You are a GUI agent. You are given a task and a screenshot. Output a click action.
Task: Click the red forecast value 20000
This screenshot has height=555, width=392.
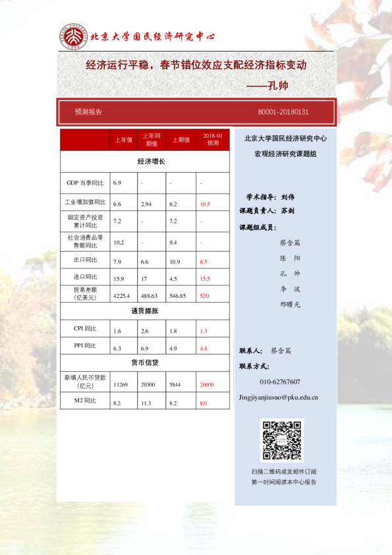(x=207, y=385)
